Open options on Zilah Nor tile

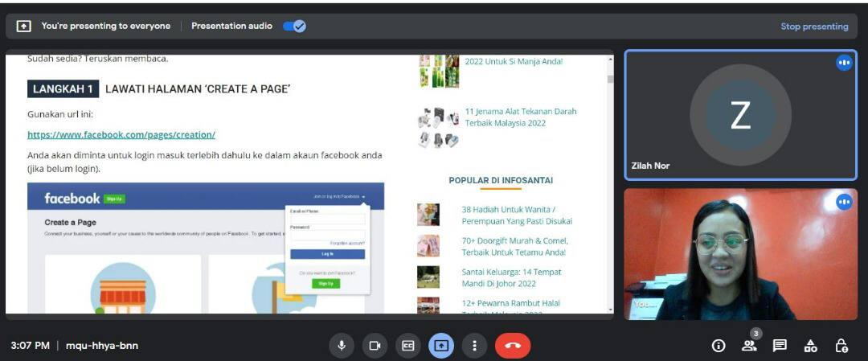click(844, 64)
